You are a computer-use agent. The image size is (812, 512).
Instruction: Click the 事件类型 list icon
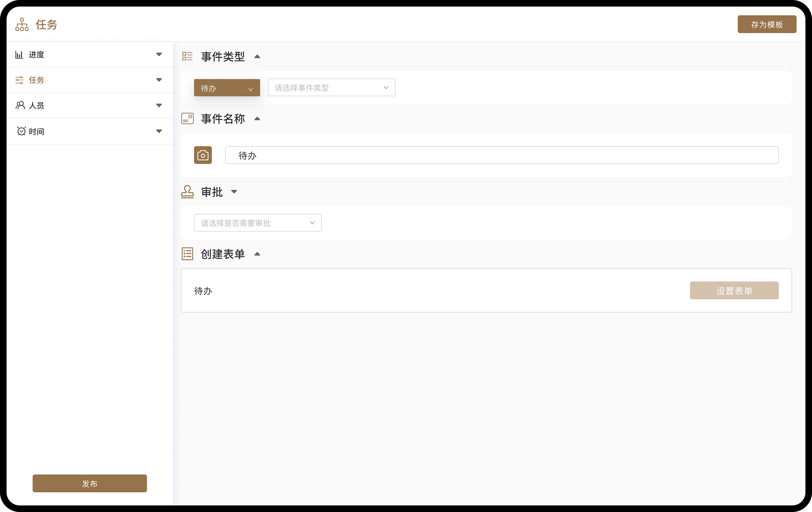pyautogui.click(x=187, y=56)
